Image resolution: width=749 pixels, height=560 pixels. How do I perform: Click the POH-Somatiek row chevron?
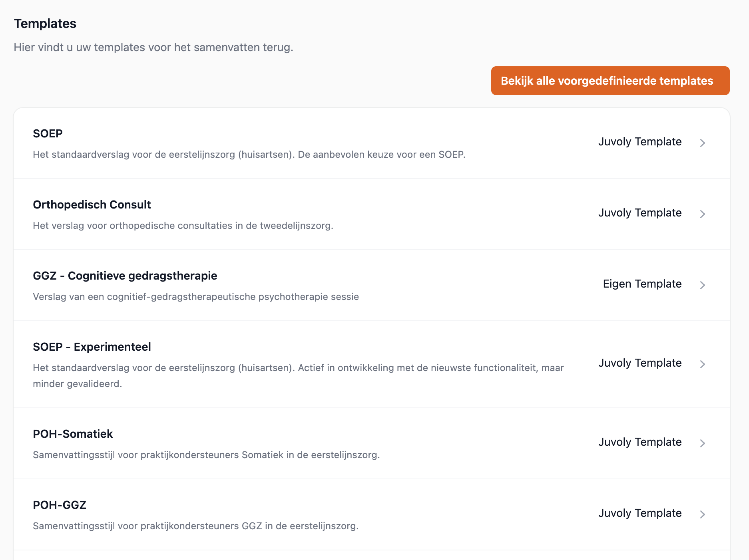[702, 443]
